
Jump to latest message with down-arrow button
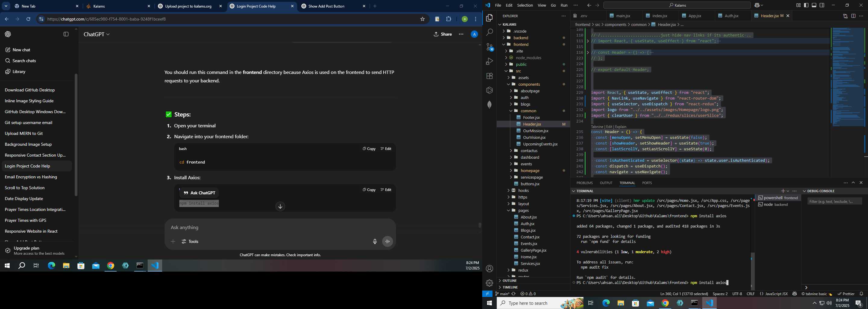pyautogui.click(x=280, y=206)
